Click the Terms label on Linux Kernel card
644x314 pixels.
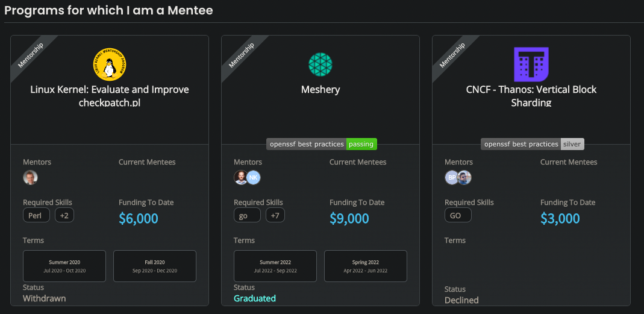click(x=33, y=240)
